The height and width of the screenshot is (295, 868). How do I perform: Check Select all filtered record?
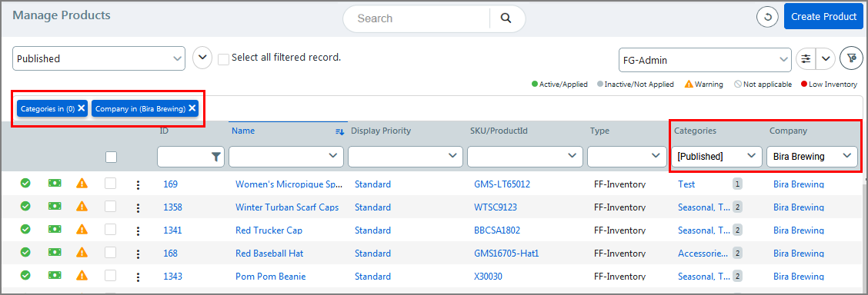224,59
